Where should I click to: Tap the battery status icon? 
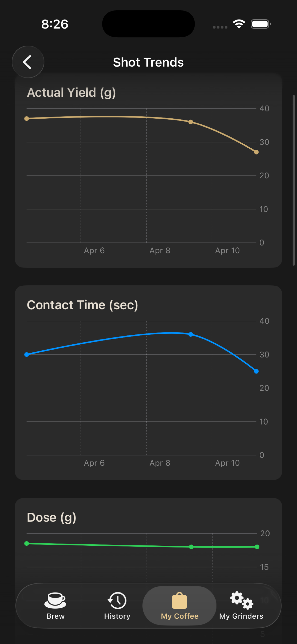click(x=261, y=24)
